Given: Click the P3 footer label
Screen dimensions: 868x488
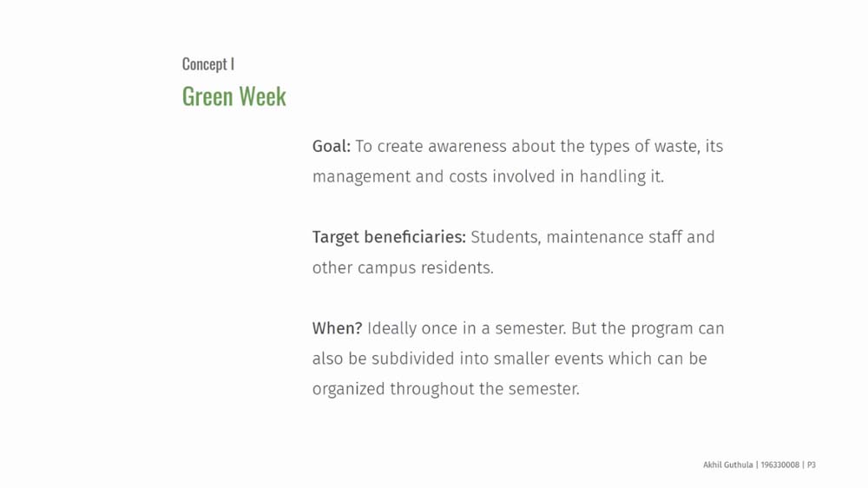Looking at the screenshot, I should [x=811, y=465].
